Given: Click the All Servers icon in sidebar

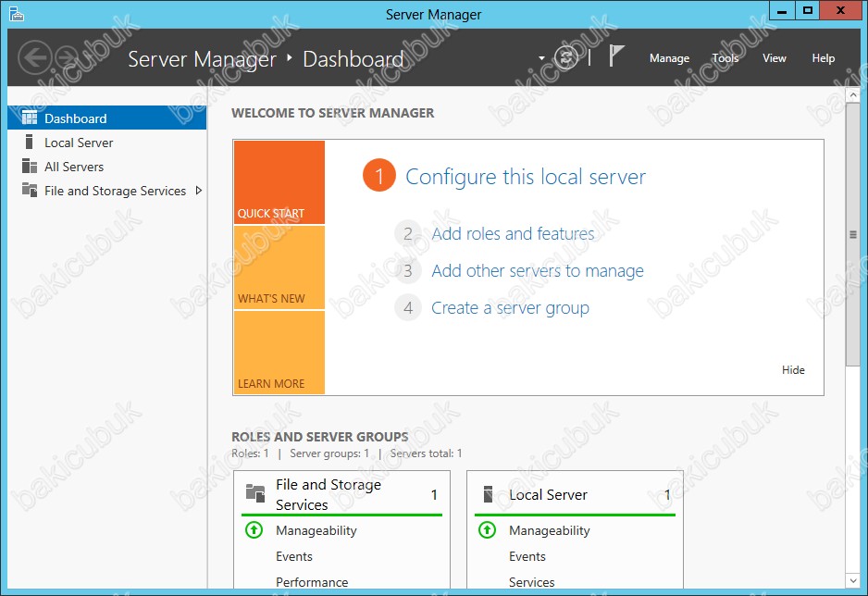Looking at the screenshot, I should click(30, 166).
